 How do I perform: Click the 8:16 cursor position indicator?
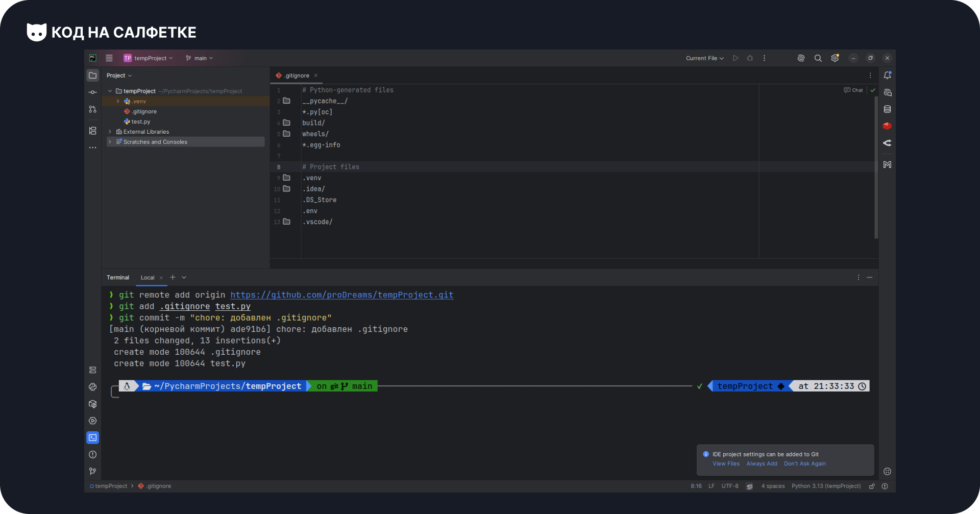click(696, 486)
